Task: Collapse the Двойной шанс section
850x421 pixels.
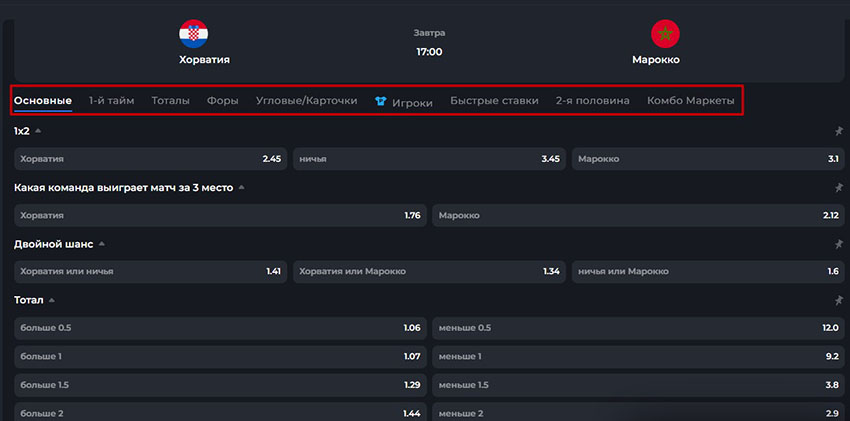Action: pos(102,244)
